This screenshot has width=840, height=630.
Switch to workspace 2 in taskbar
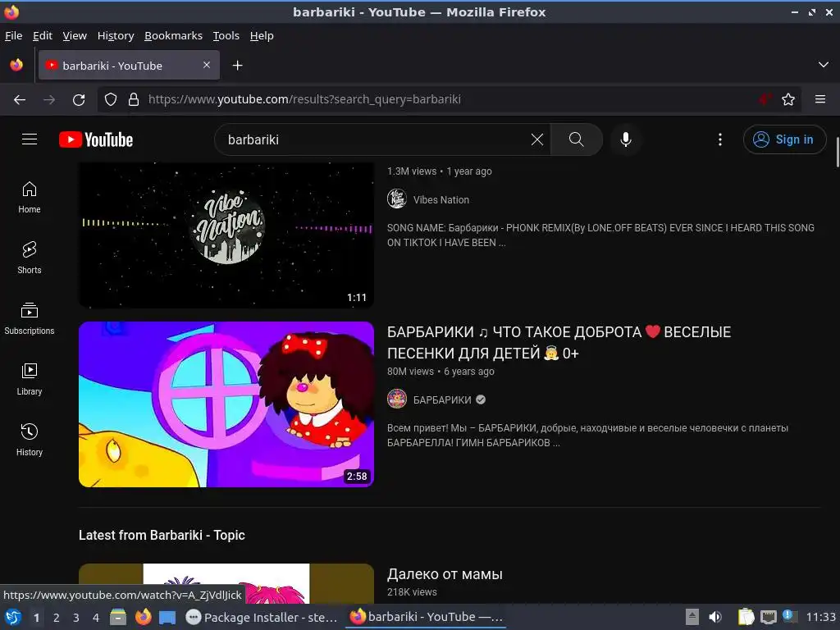[57, 618]
